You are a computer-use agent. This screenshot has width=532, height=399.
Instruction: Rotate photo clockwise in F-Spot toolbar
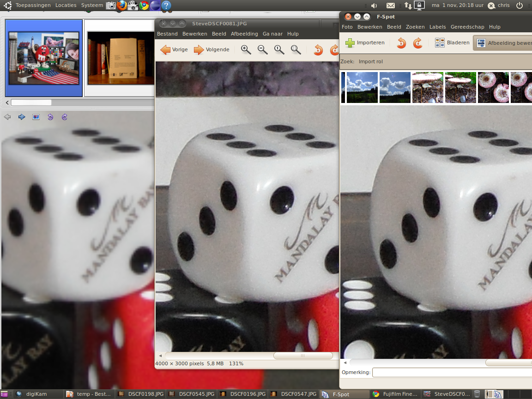pos(417,43)
